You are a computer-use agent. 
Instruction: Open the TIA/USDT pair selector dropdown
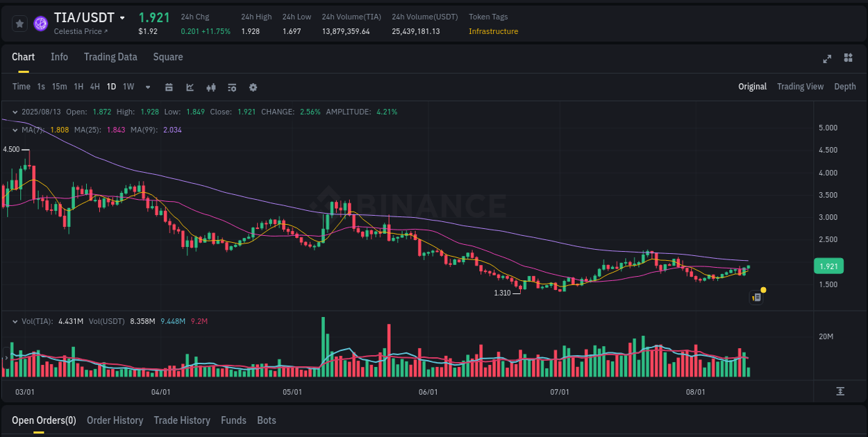(122, 17)
